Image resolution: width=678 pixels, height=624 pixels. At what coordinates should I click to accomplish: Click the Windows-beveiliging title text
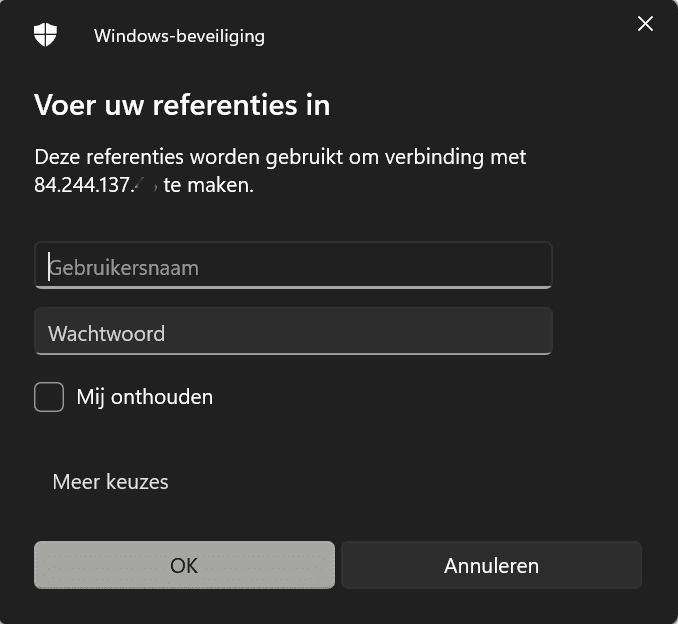tap(179, 36)
